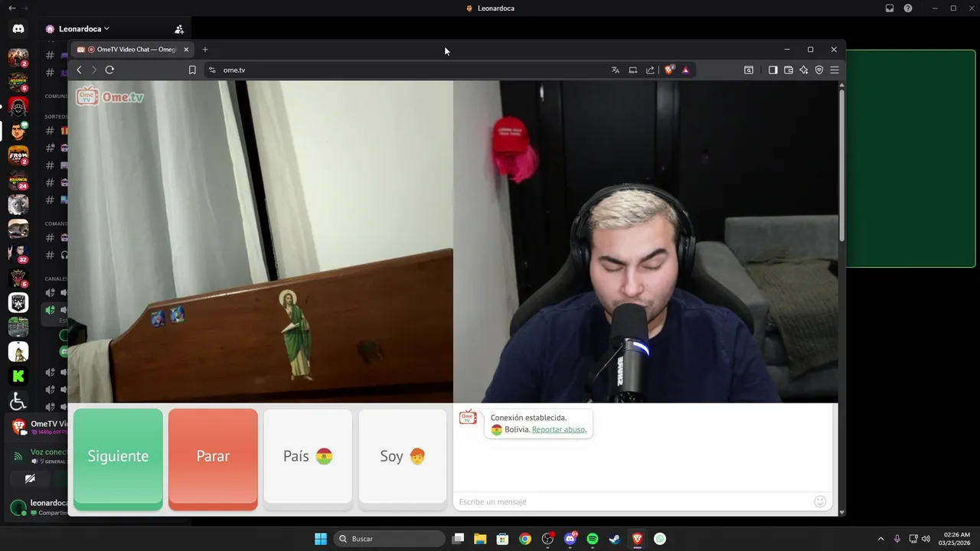Click the Reportar abuso link

click(x=558, y=429)
